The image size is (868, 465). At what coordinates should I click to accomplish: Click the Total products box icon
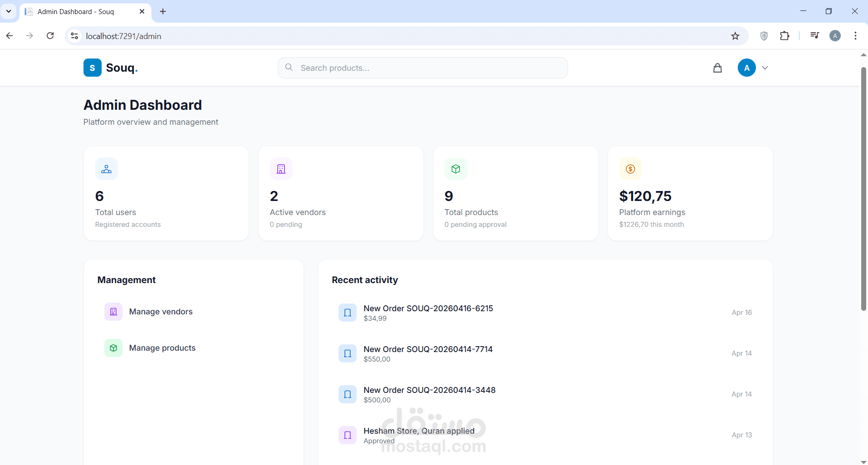pos(456,169)
